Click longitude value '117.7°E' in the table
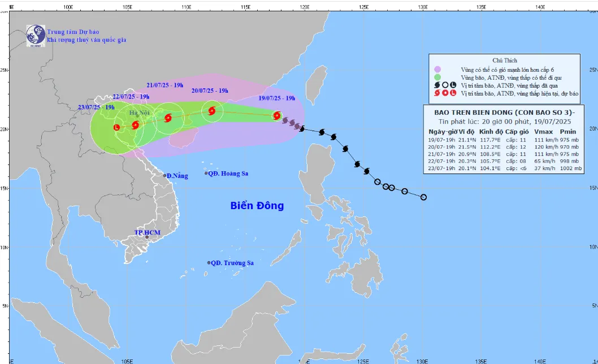This screenshot has height=364, width=598. [x=489, y=140]
